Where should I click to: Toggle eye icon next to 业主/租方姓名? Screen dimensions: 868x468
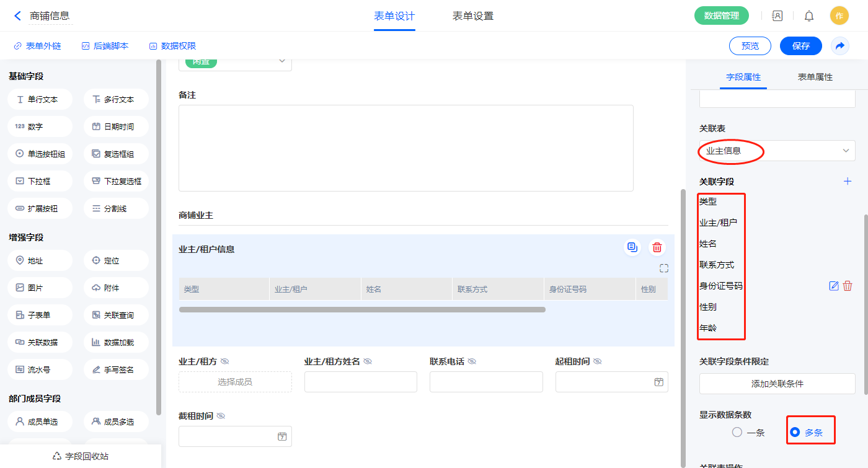(368, 361)
